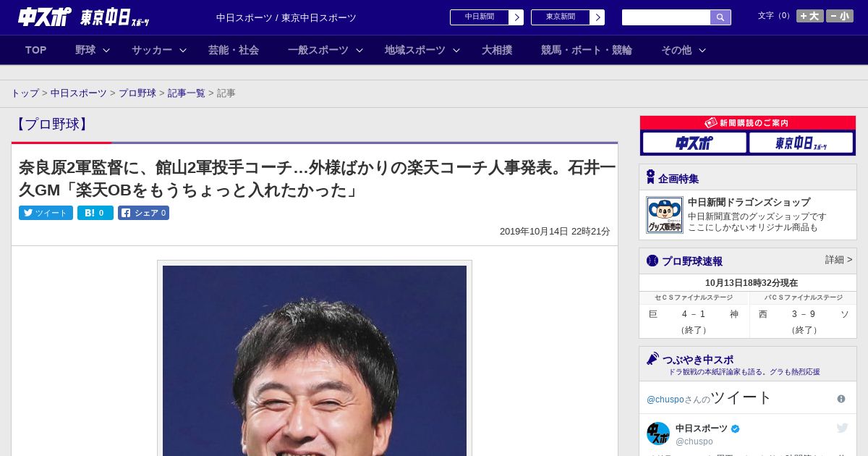Viewport: 868px width, 456px height.
Task: Click the medal icon beside 企画特集
Action: pyautogui.click(x=650, y=177)
